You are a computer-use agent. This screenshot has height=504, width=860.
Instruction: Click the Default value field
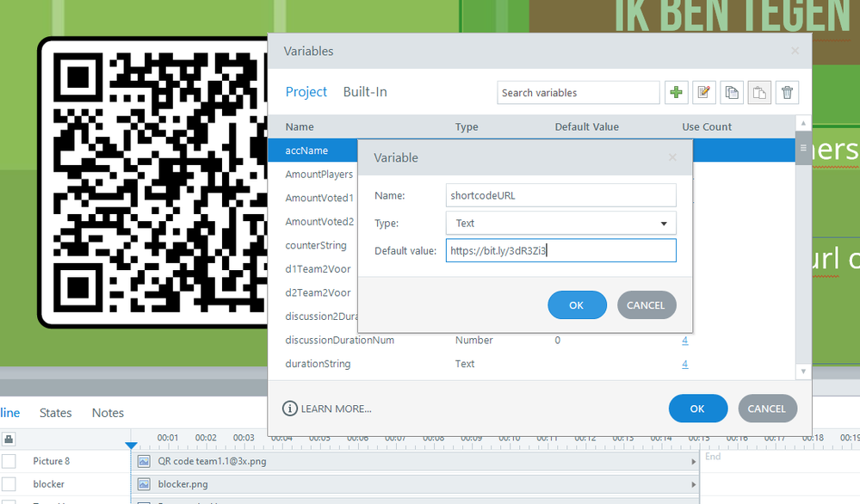coord(560,251)
